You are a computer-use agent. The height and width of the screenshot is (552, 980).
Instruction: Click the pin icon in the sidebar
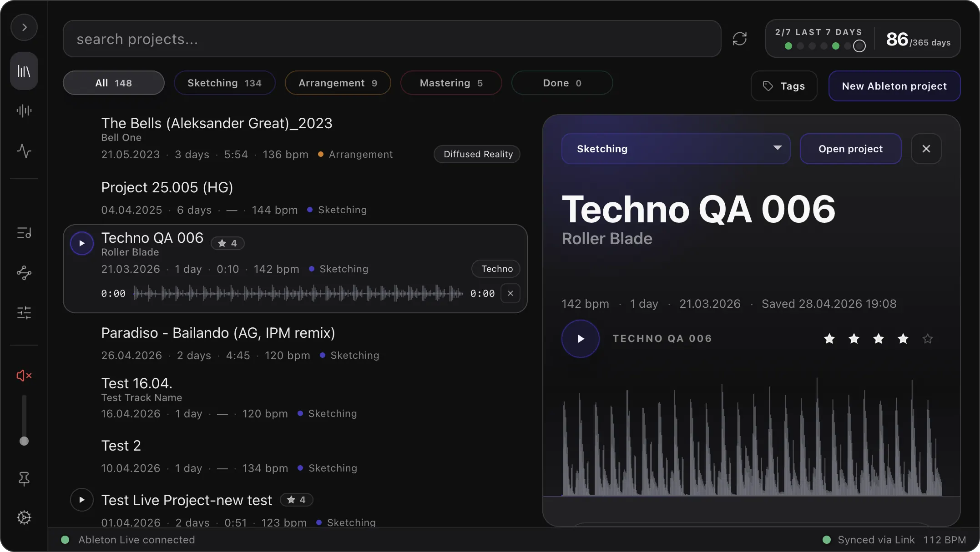24,478
